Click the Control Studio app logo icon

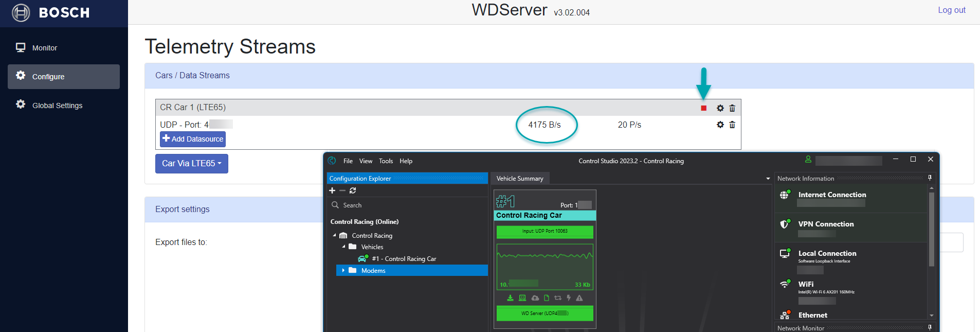coord(332,161)
